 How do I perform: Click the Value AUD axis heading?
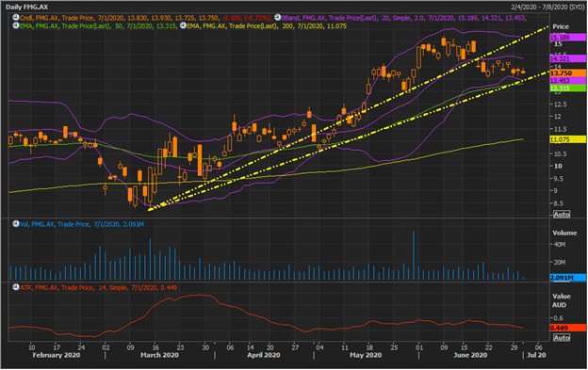(x=562, y=300)
